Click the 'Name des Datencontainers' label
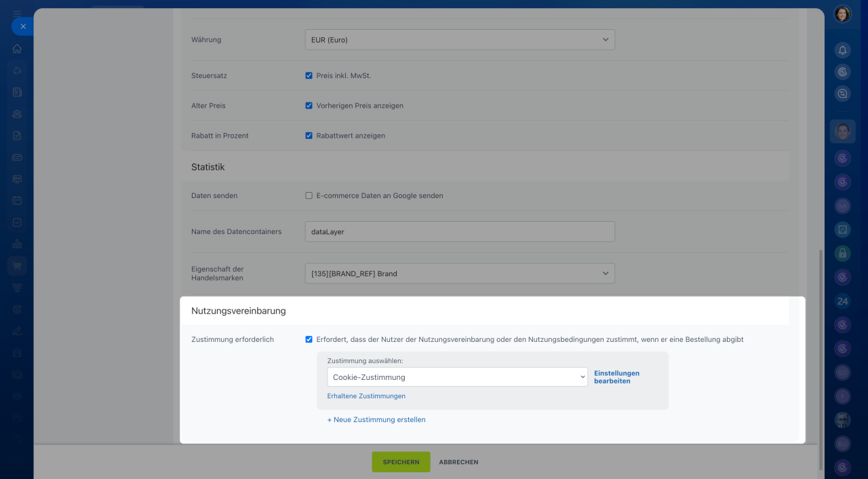The height and width of the screenshot is (479, 868). tap(236, 231)
